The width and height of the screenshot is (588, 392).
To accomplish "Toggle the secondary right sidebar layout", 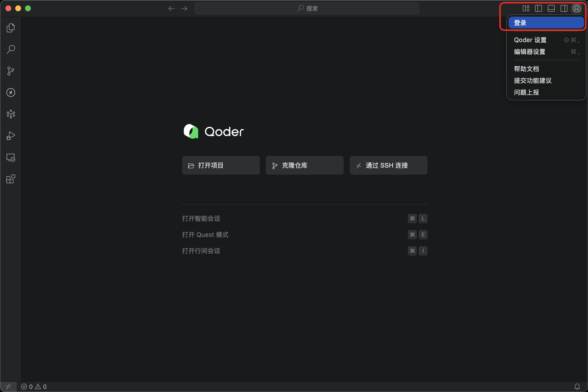I will point(564,9).
